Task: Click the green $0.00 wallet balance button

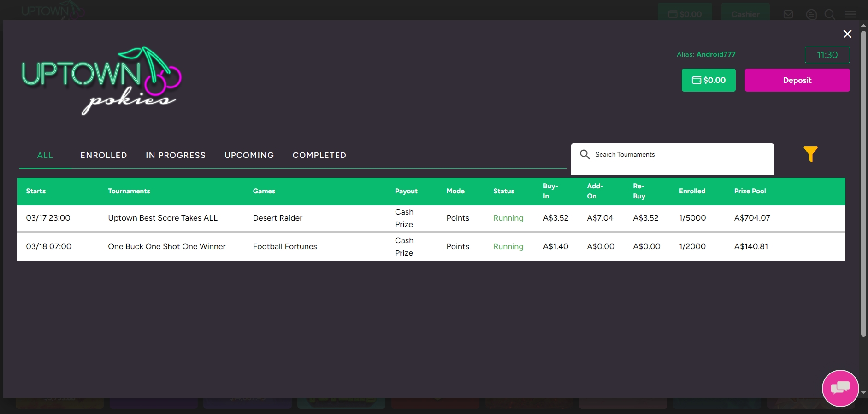Action: click(708, 80)
